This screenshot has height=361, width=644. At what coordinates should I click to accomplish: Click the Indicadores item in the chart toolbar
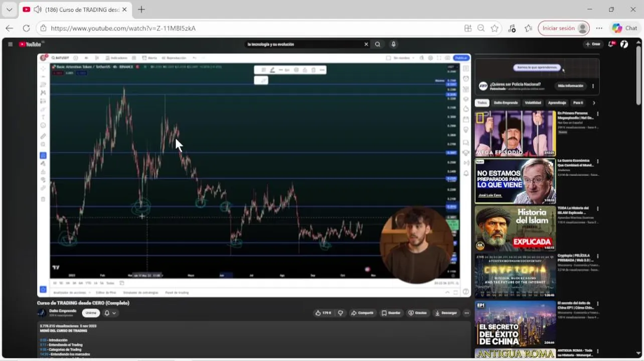pos(117,58)
